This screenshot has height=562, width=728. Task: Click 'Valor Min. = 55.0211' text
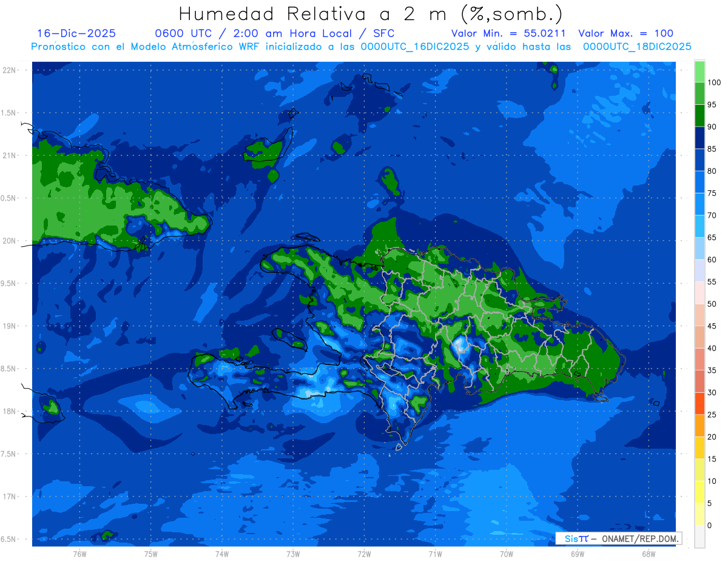[x=508, y=33]
